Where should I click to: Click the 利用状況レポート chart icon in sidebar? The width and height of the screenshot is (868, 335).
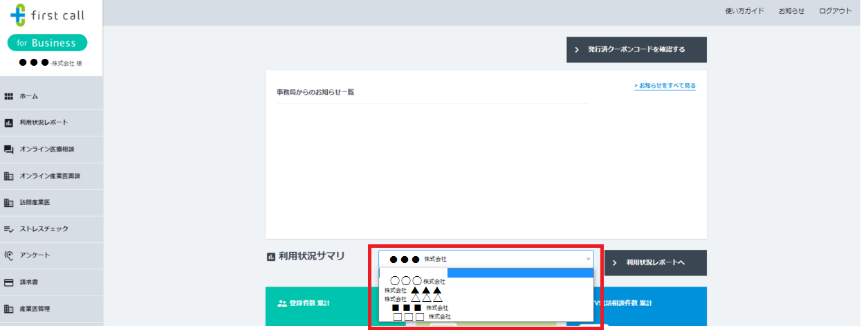coord(9,123)
